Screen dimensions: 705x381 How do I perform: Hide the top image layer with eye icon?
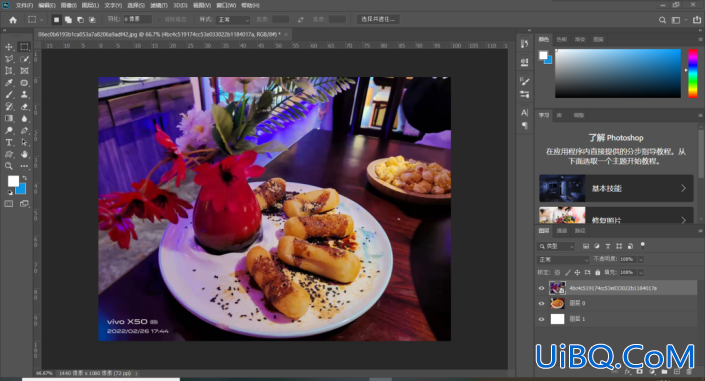[x=541, y=288]
